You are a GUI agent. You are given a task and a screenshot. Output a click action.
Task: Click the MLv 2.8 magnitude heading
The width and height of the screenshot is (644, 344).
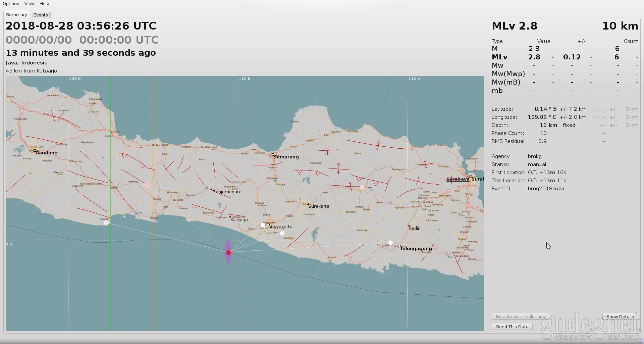(515, 26)
